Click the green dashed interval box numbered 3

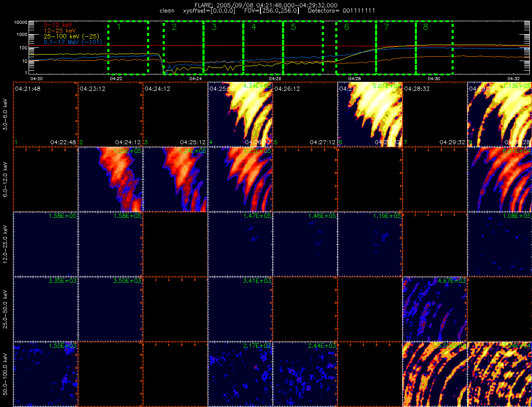click(x=223, y=47)
